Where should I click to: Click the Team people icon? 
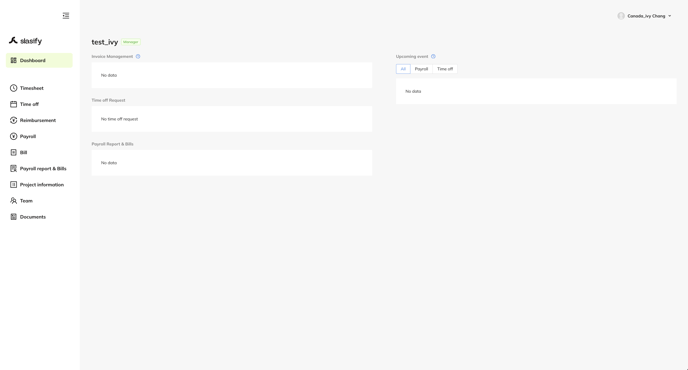click(x=14, y=201)
